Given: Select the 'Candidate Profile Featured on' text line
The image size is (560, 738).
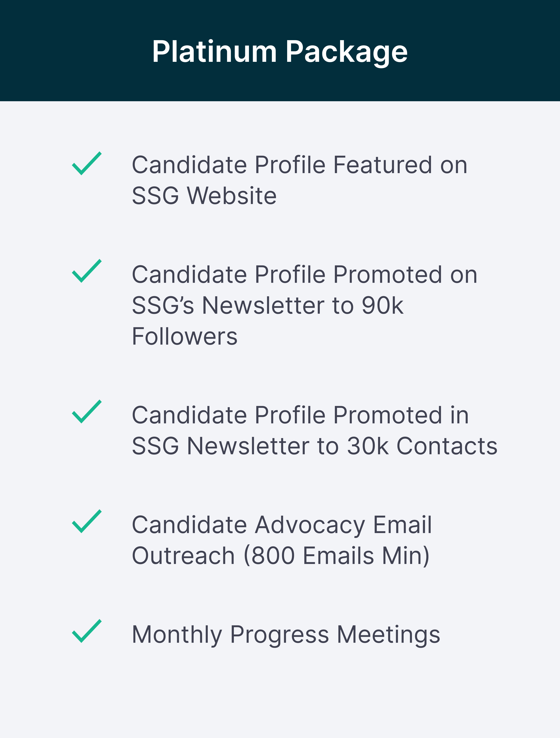Looking at the screenshot, I should tap(300, 165).
